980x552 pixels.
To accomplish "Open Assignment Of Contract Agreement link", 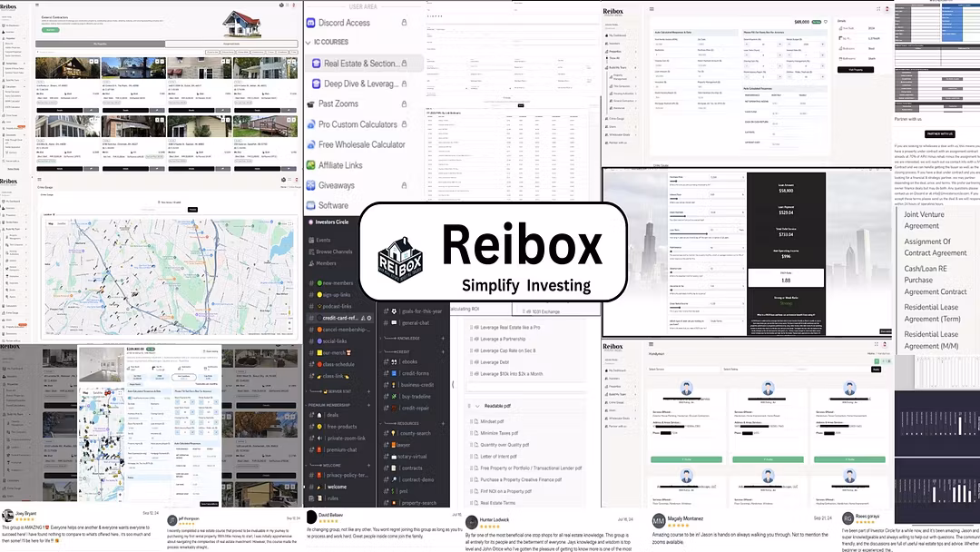I will click(x=935, y=247).
